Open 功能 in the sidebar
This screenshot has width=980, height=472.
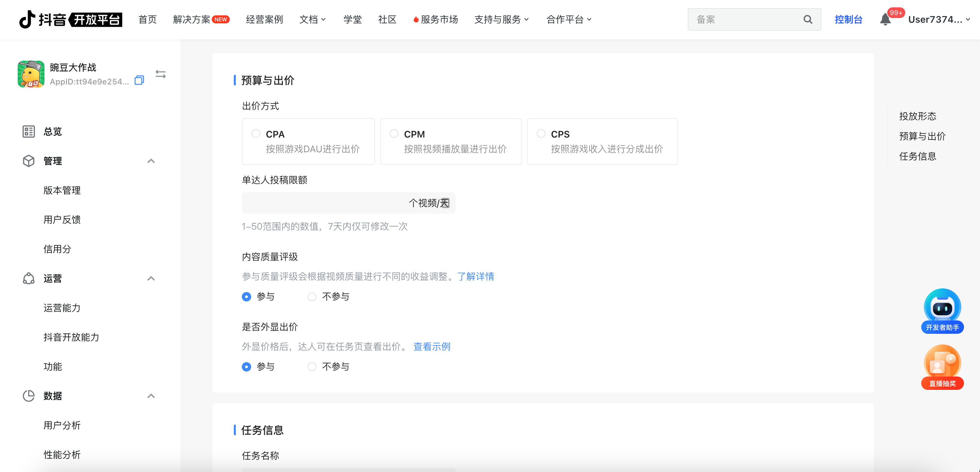(x=52, y=367)
